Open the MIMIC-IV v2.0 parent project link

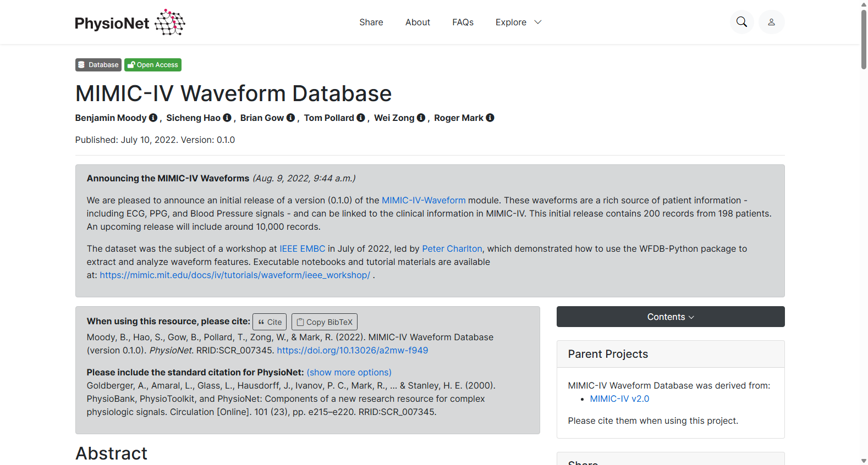pos(619,399)
